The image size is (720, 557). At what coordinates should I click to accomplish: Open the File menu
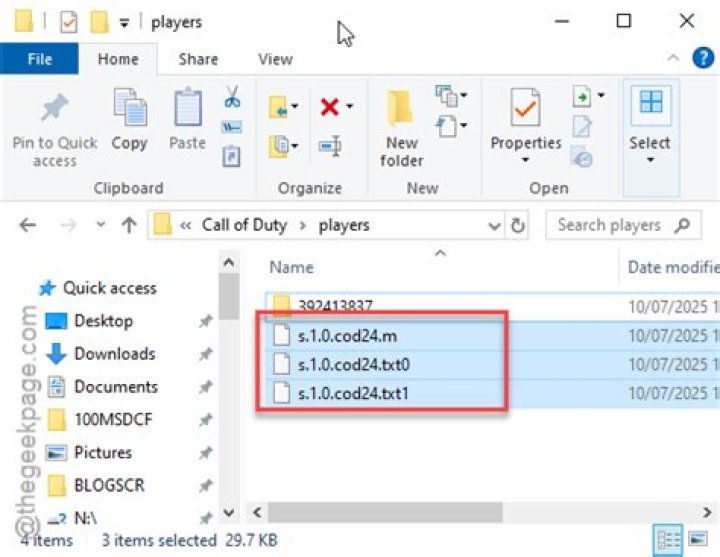(40, 59)
